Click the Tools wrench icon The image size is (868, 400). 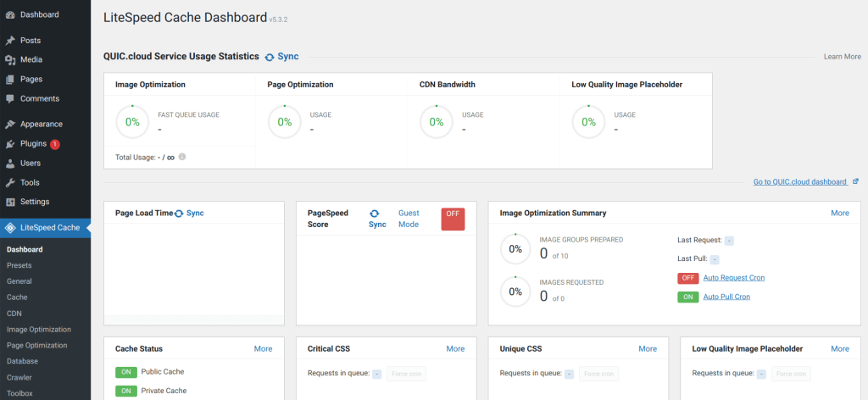pyautogui.click(x=10, y=182)
